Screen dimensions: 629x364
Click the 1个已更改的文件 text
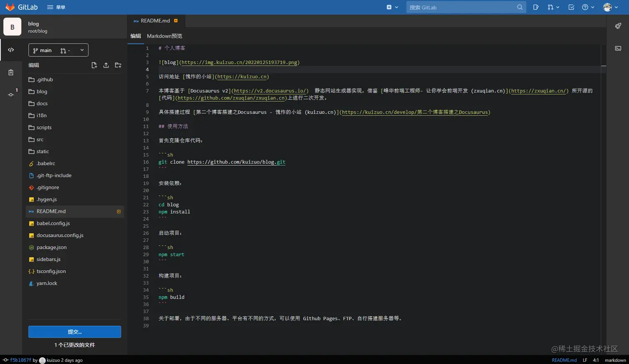click(75, 345)
